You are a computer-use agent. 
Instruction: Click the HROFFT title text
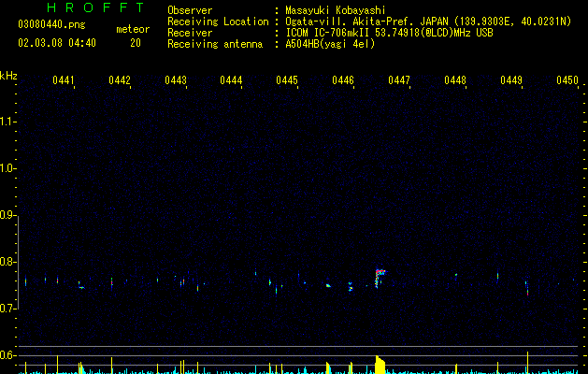[96, 7]
